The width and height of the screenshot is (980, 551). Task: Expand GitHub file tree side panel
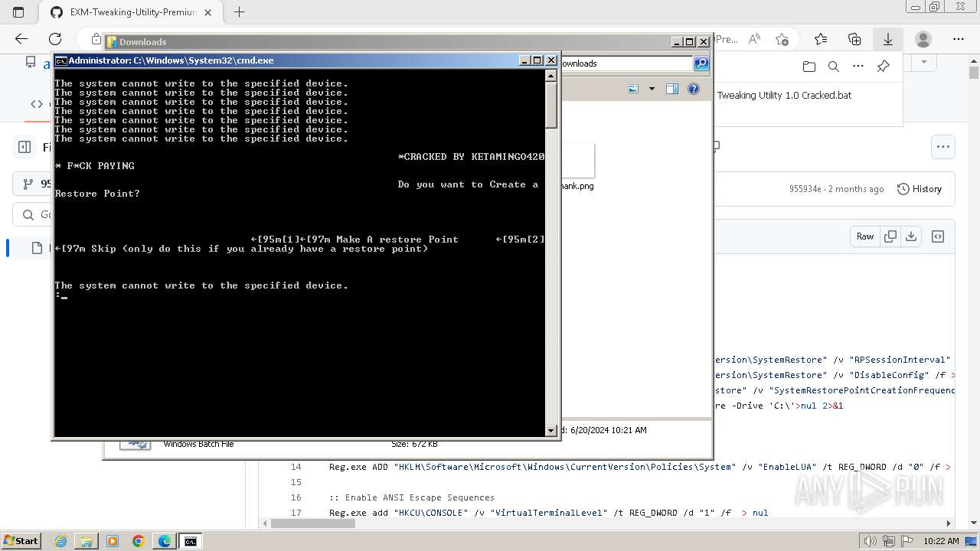pos(24,147)
